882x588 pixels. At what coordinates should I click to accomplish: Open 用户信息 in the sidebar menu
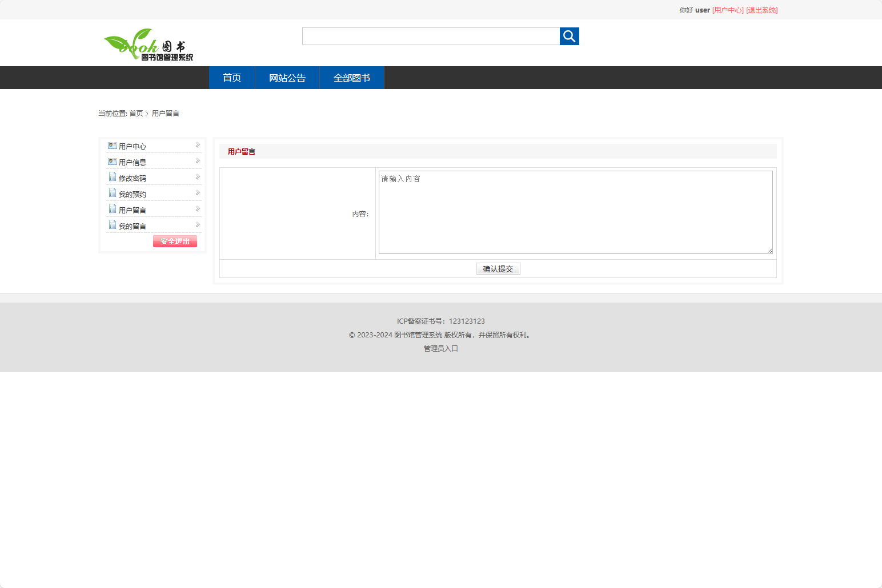coord(133,163)
